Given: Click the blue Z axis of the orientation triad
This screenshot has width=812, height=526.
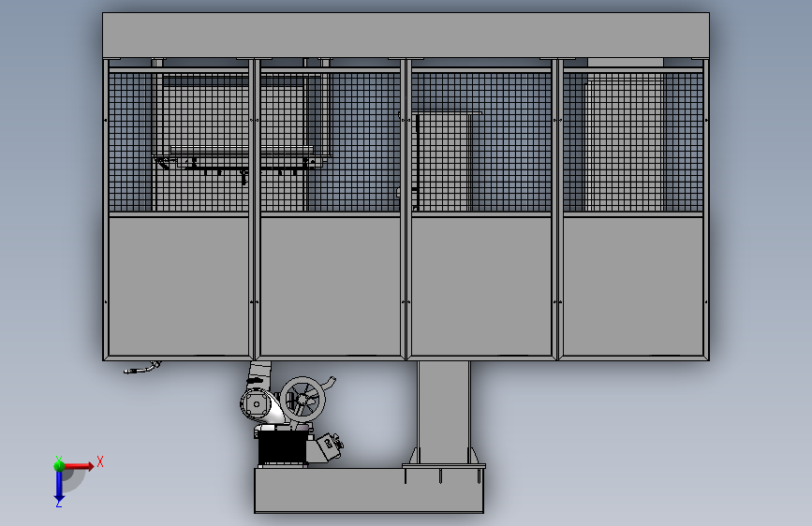Looking at the screenshot, I should tap(59, 487).
